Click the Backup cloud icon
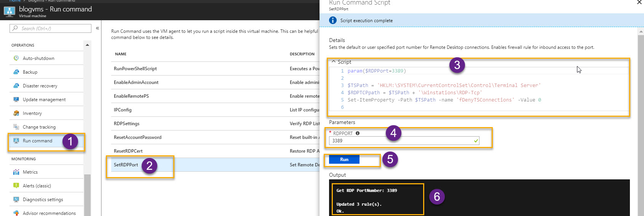This screenshot has width=644, height=216. pyautogui.click(x=16, y=72)
